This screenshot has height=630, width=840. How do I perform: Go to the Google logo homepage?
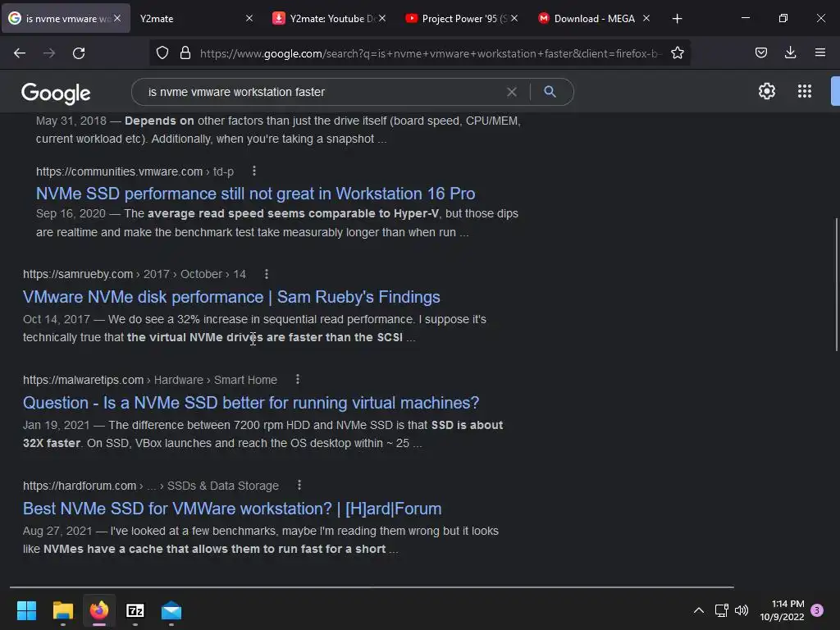pyautogui.click(x=56, y=94)
